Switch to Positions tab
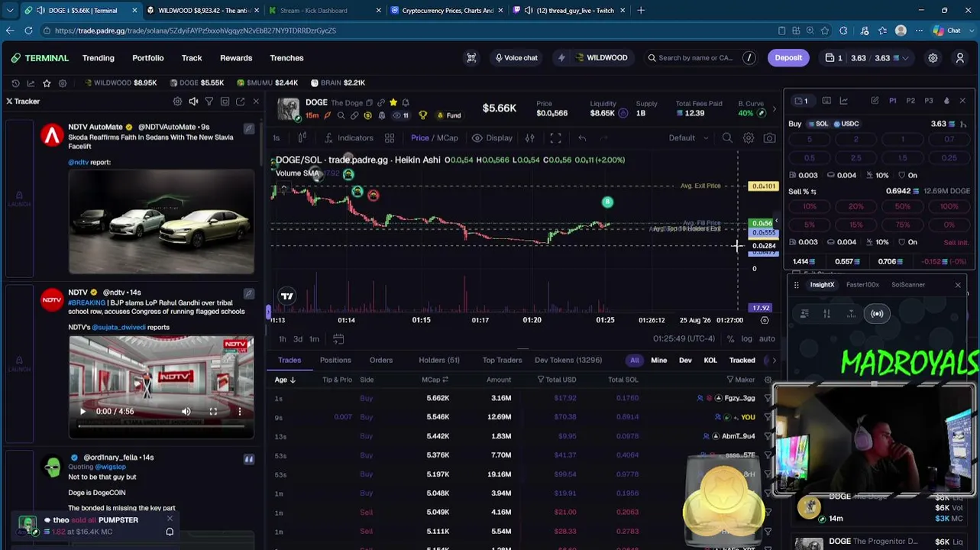Image resolution: width=980 pixels, height=550 pixels. [335, 361]
